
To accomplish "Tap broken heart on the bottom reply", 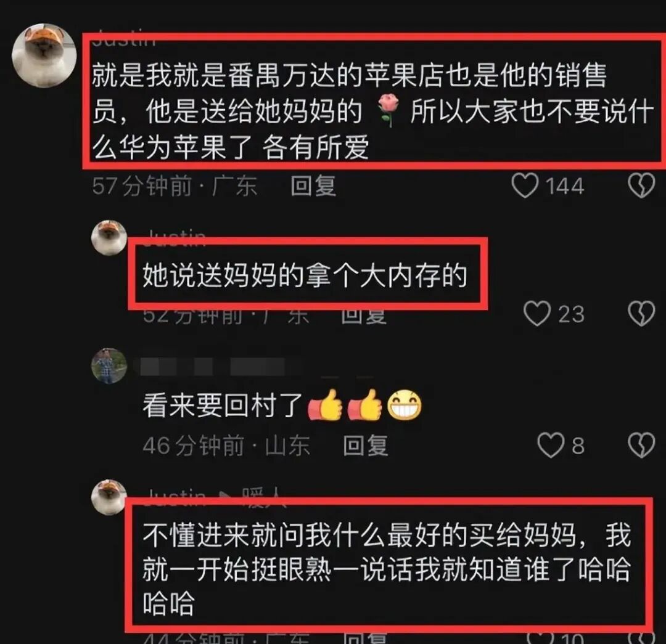I will (x=641, y=638).
